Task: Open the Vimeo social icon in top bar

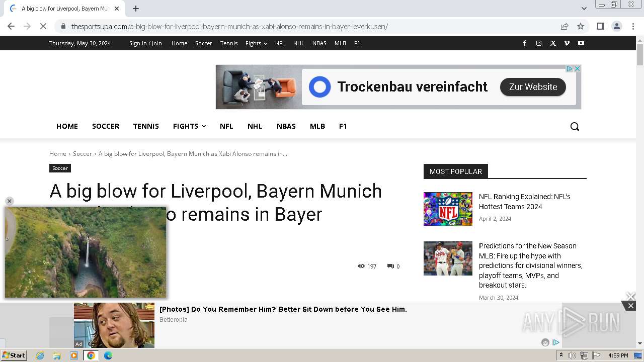Action: (x=567, y=43)
